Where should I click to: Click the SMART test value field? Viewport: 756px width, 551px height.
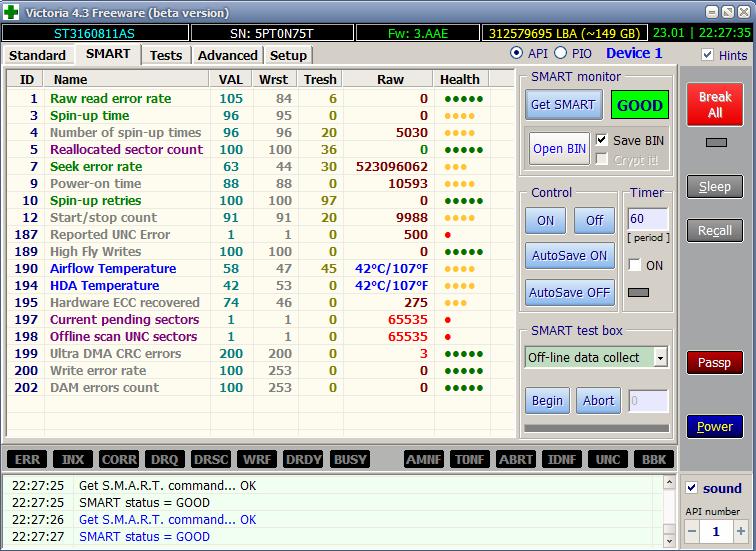point(648,401)
